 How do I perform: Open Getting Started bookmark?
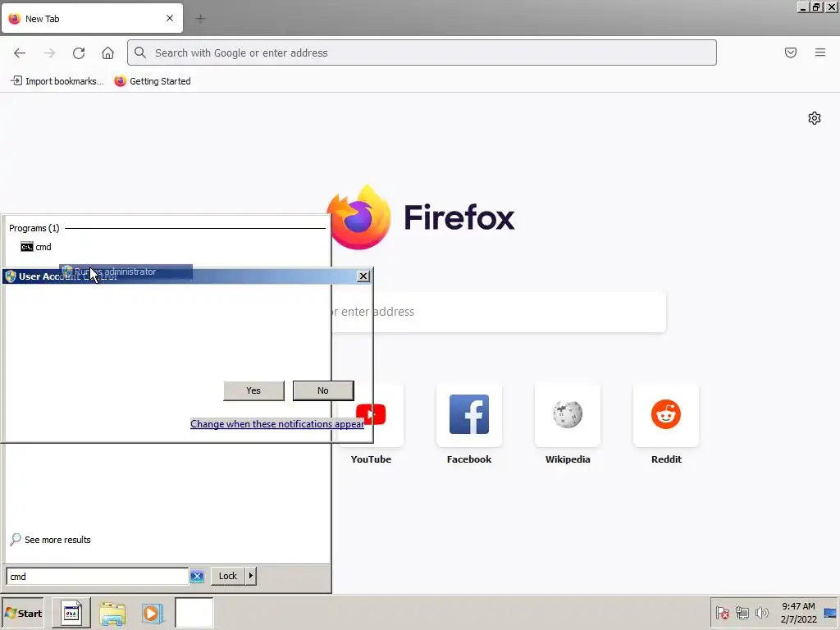(153, 81)
